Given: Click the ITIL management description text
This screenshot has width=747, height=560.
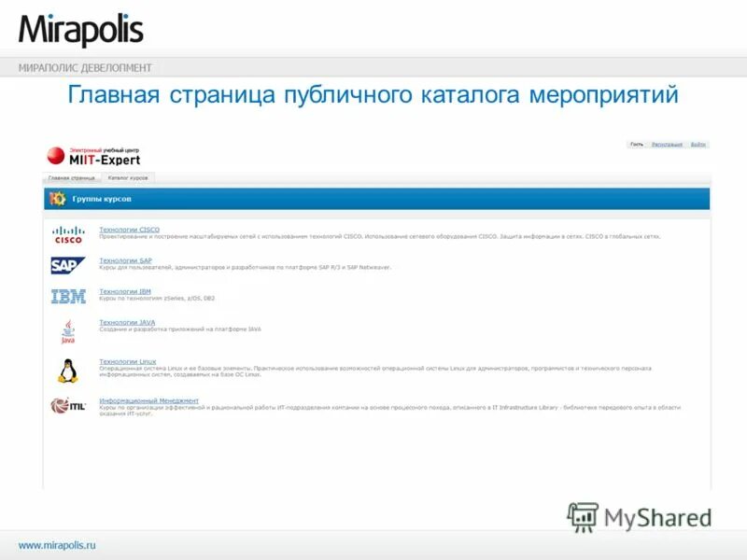Looking at the screenshot, I should pyautogui.click(x=389, y=411).
